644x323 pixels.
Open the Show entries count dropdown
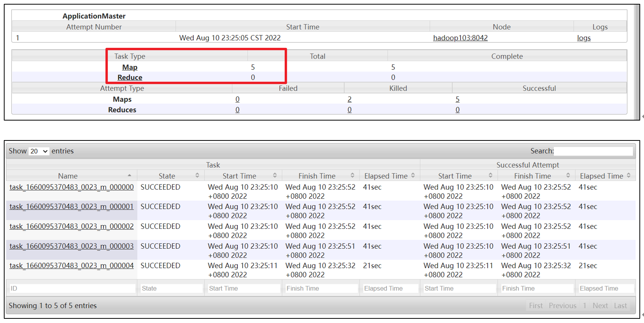pyautogui.click(x=39, y=151)
